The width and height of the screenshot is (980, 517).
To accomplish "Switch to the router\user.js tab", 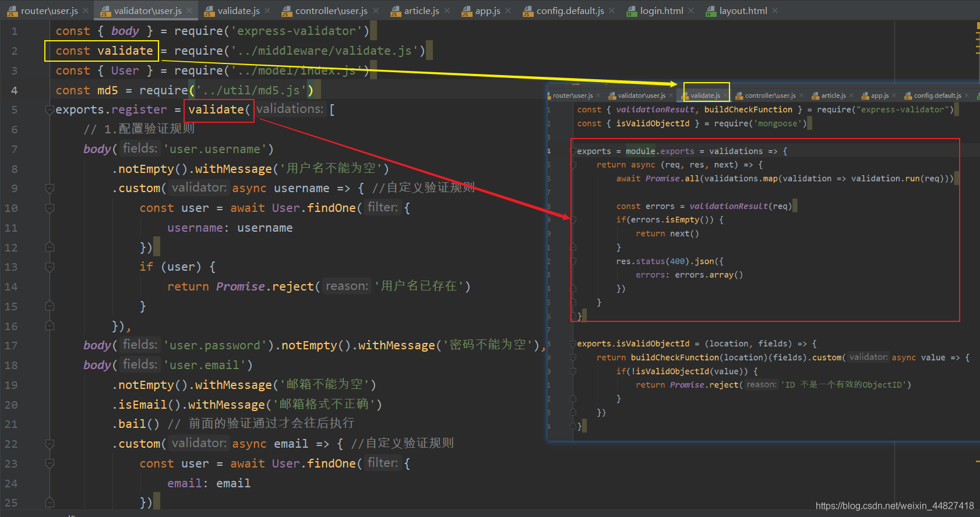I will point(49,10).
